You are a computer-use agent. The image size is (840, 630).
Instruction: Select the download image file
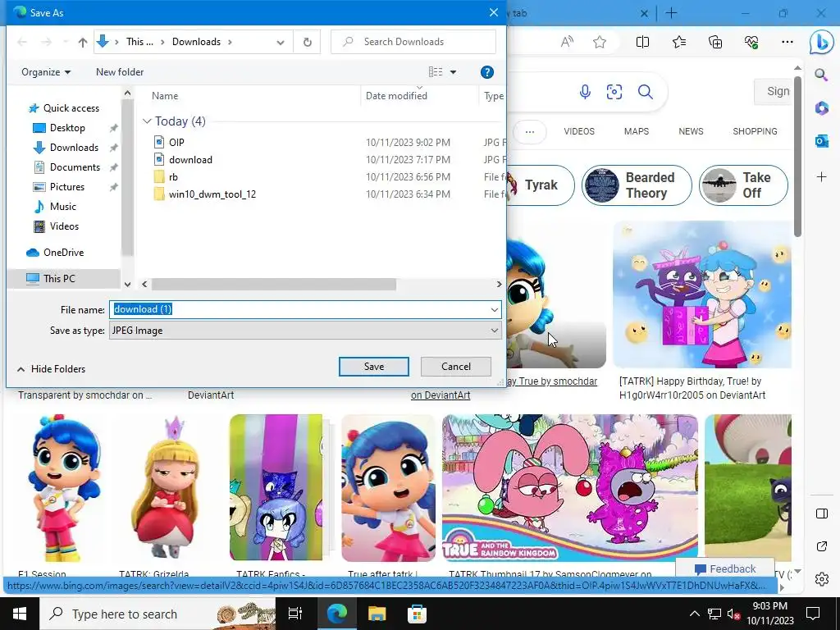190,160
